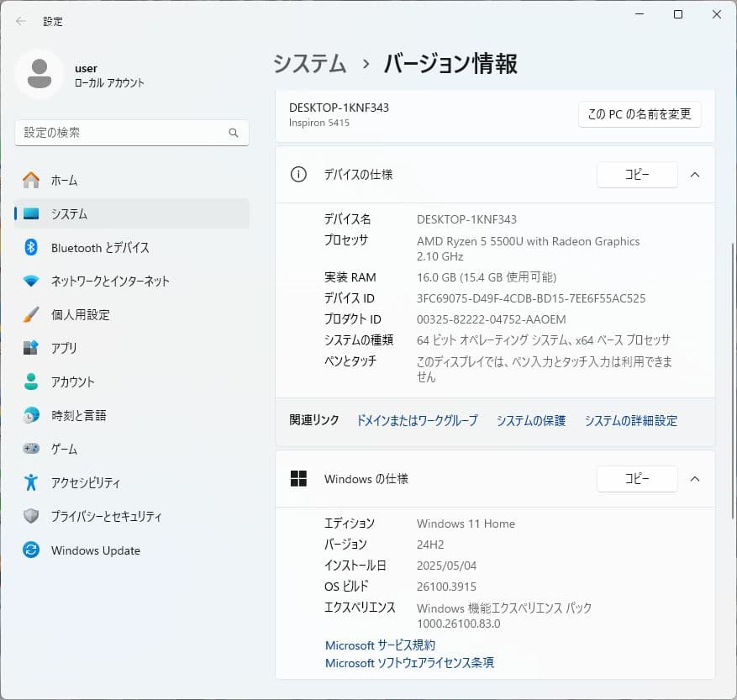Click the システムの種類 value text

pyautogui.click(x=544, y=339)
